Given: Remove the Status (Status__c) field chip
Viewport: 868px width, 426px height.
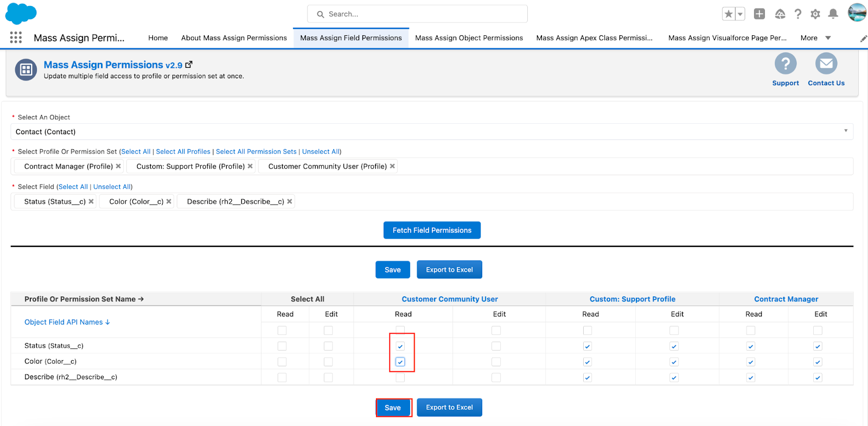Looking at the screenshot, I should tap(91, 201).
